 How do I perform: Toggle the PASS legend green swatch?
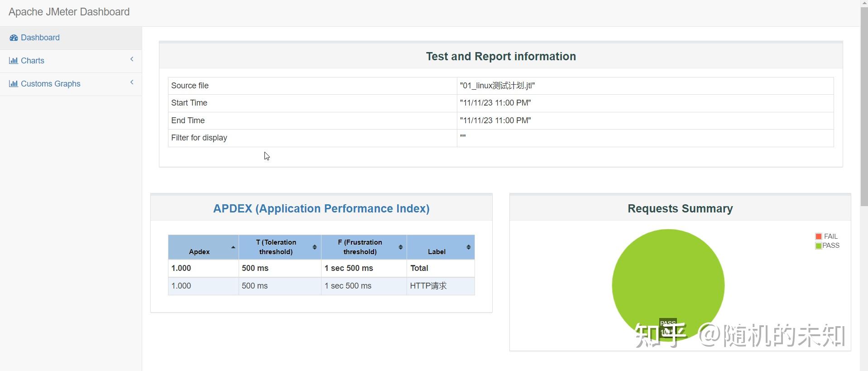[818, 246]
